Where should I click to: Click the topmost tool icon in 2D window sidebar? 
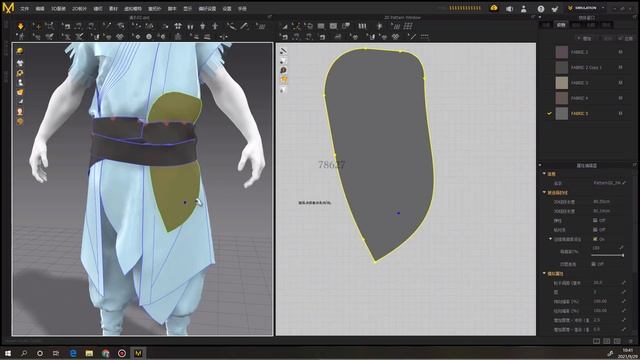tap(283, 51)
